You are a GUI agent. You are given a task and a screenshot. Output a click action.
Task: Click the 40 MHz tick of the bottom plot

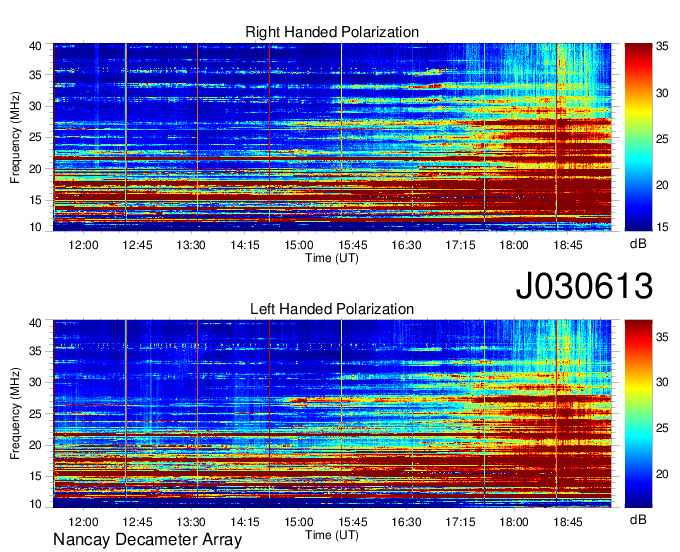pyautogui.click(x=35, y=323)
